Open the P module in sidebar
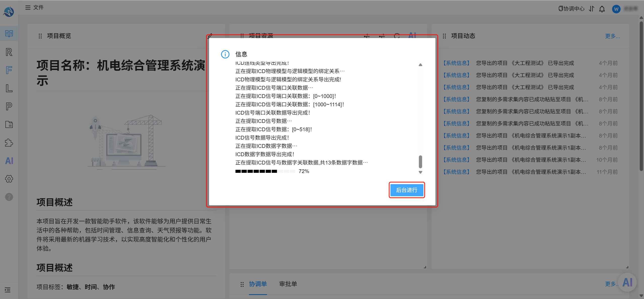The height and width of the screenshot is (299, 644). pyautogui.click(x=9, y=106)
